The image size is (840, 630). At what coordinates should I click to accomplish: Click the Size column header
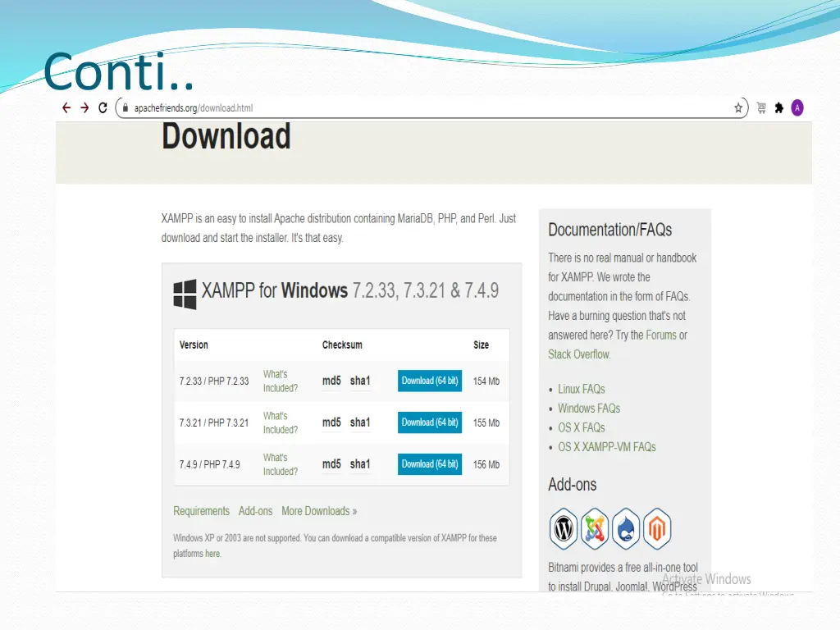[x=481, y=345]
